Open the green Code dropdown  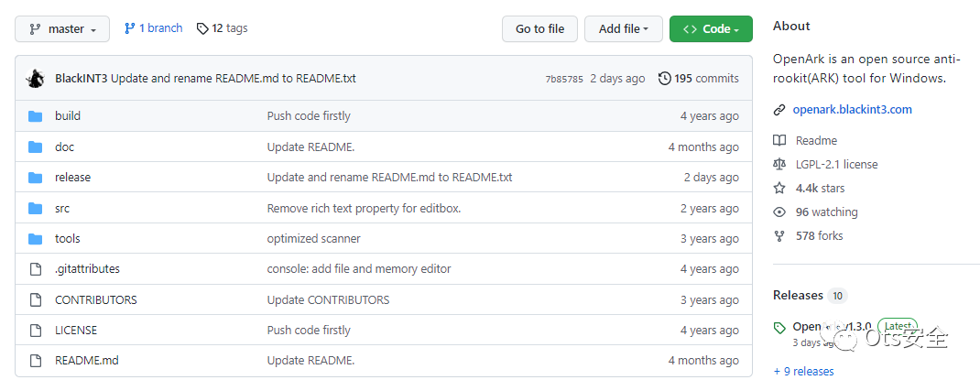711,28
